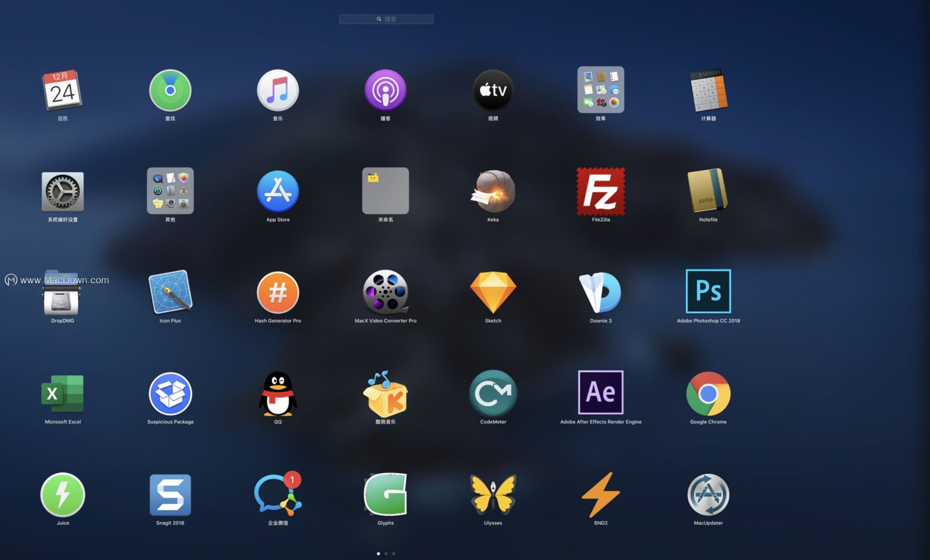Viewport: 930px width, 560px height.
Task: Switch to second Launchpad page dot
Action: (386, 554)
